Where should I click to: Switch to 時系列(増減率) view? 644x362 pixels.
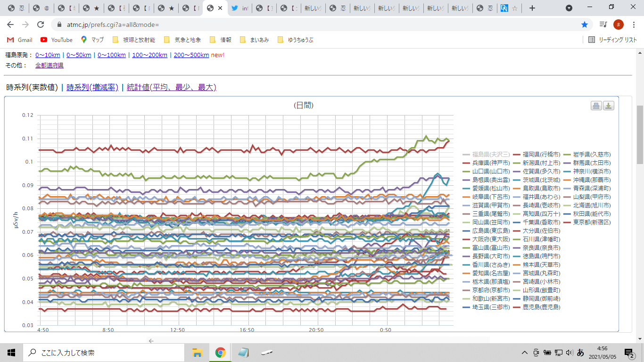[92, 87]
